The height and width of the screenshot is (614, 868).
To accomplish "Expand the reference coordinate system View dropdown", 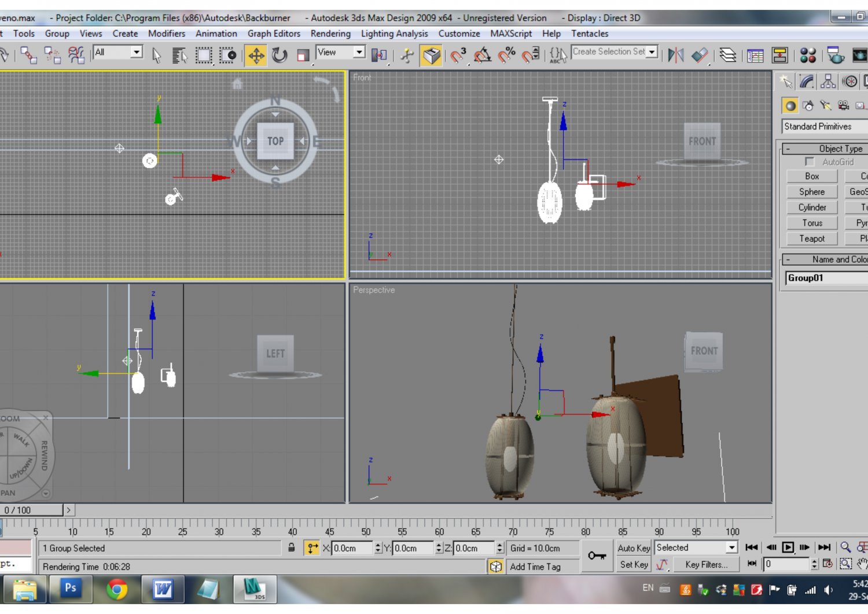I will tap(340, 52).
